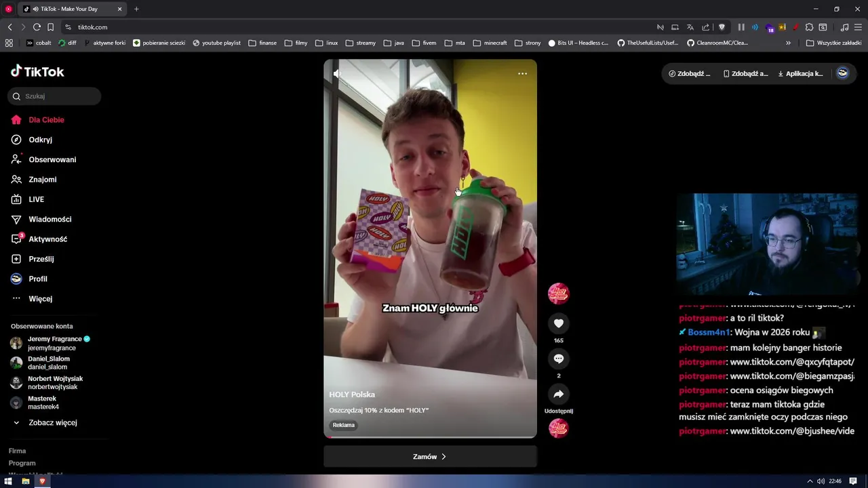Expand the linux bookmarks folder
Viewport: 868px width, 488px height.
pos(327,43)
